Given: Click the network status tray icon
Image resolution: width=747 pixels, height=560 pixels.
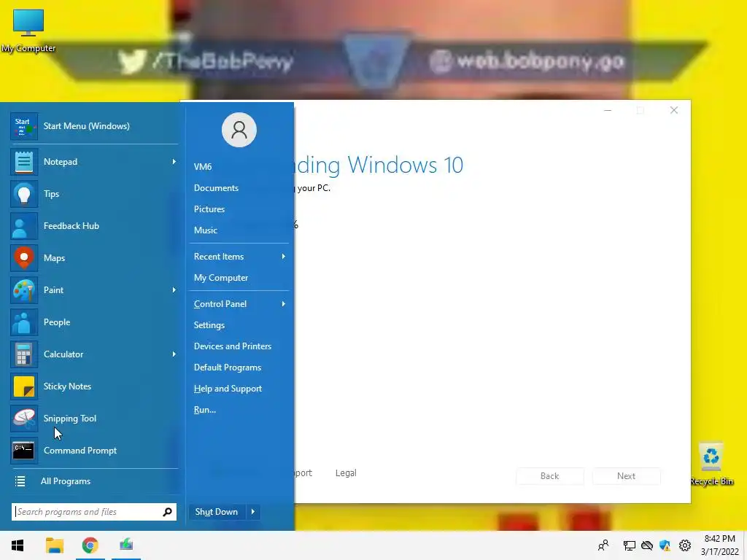Looking at the screenshot, I should coord(630,545).
